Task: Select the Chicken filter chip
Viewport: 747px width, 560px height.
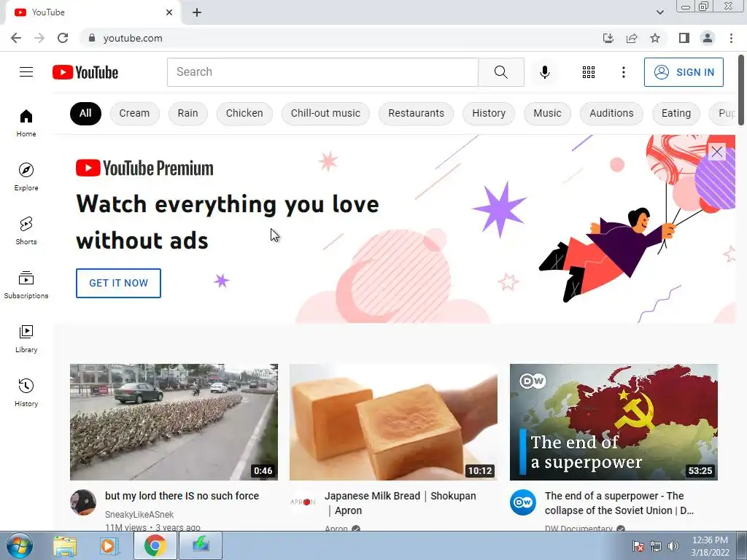Action: [244, 113]
